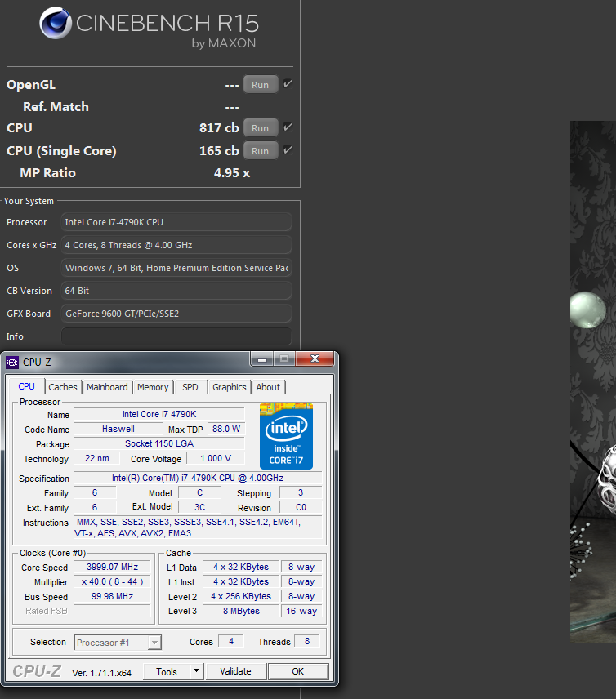Click the Processor field in Your System
The height and width of the screenshot is (699, 616).
176,222
